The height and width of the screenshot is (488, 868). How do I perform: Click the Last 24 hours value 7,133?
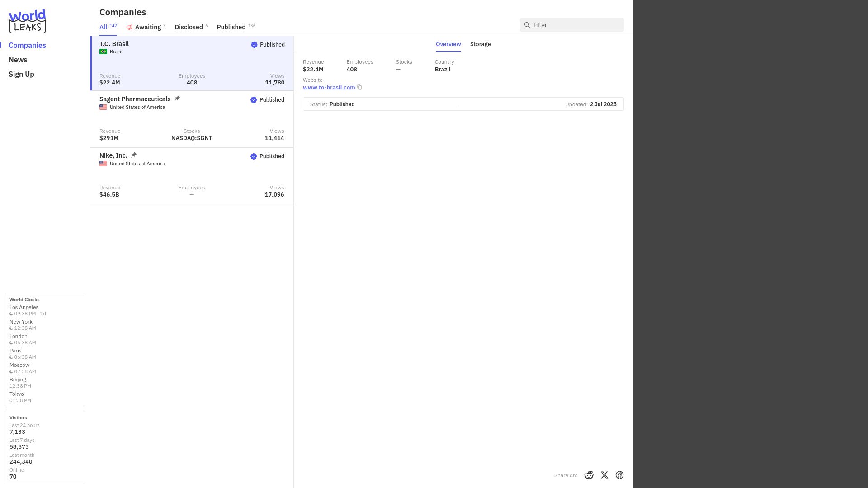[17, 432]
